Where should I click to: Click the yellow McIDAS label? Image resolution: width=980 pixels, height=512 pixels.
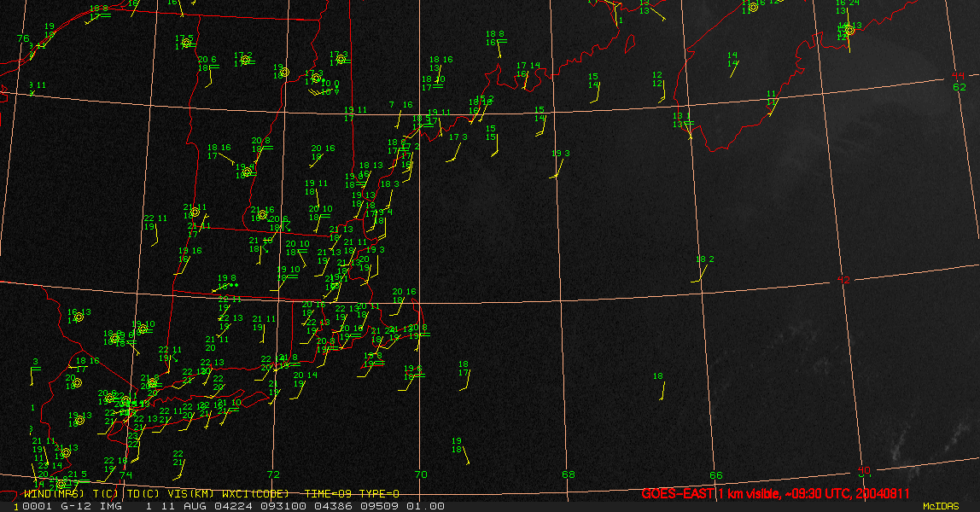click(x=941, y=506)
